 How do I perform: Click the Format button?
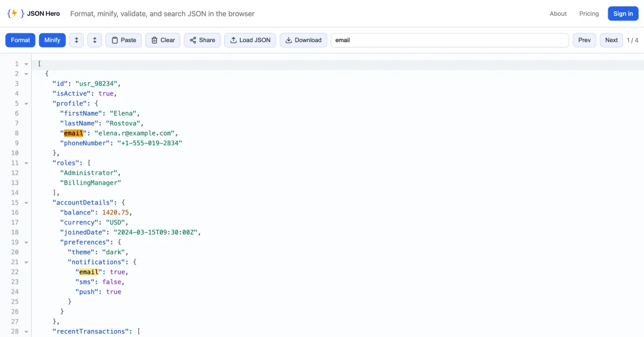coord(20,40)
